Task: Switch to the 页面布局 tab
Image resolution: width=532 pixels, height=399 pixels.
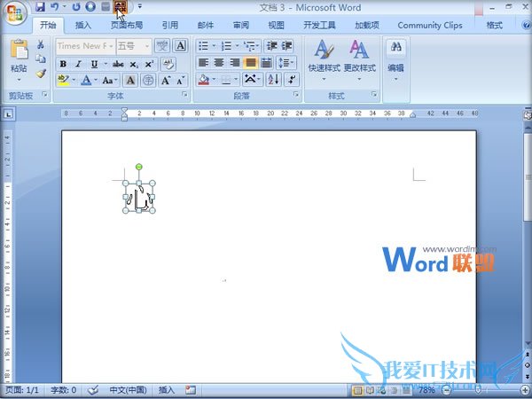Action: coord(127,25)
